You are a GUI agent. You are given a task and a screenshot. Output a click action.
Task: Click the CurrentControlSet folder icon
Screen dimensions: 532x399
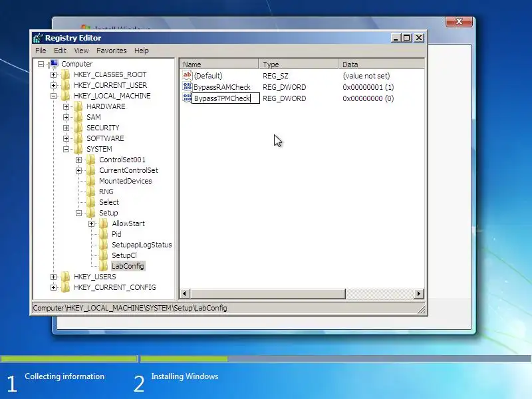(91, 170)
